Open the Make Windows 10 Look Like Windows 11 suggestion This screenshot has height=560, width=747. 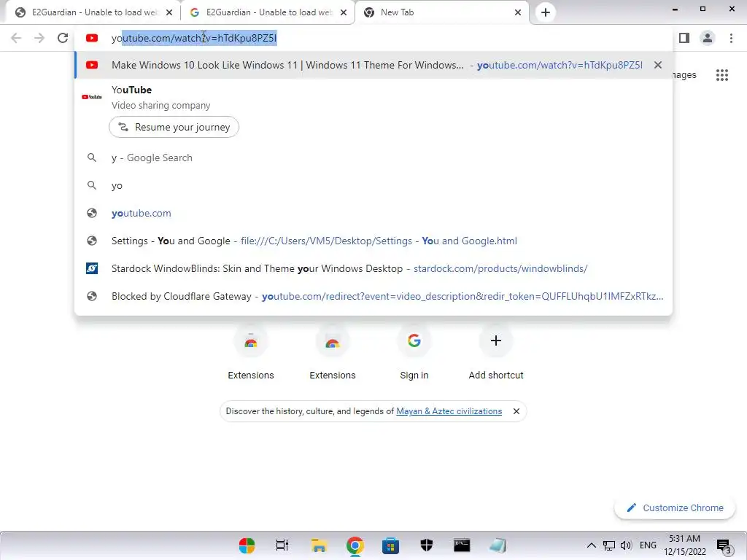click(x=373, y=65)
